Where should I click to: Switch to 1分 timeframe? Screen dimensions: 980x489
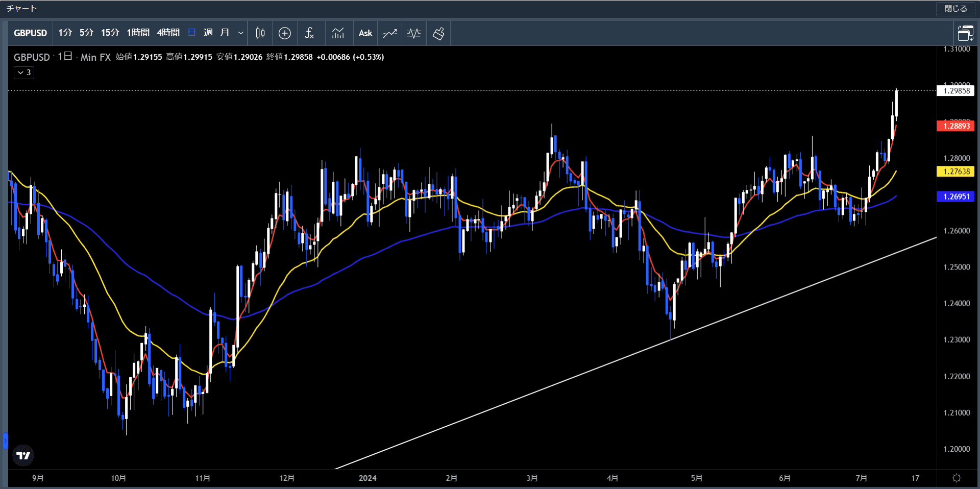click(65, 33)
